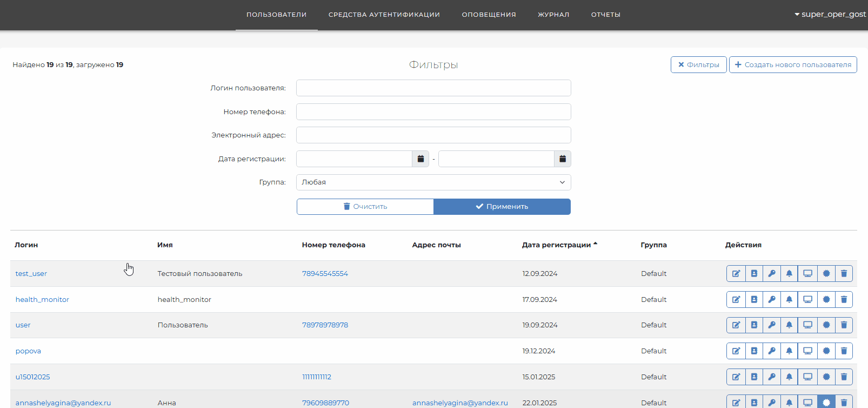868x408 pixels.
Task: Click into the Логин пользователя field
Action: point(433,88)
